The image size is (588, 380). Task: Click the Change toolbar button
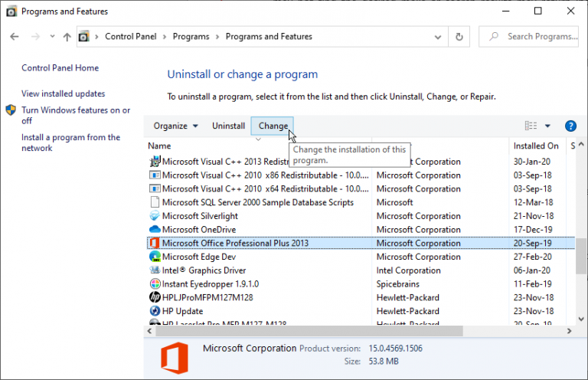point(273,126)
